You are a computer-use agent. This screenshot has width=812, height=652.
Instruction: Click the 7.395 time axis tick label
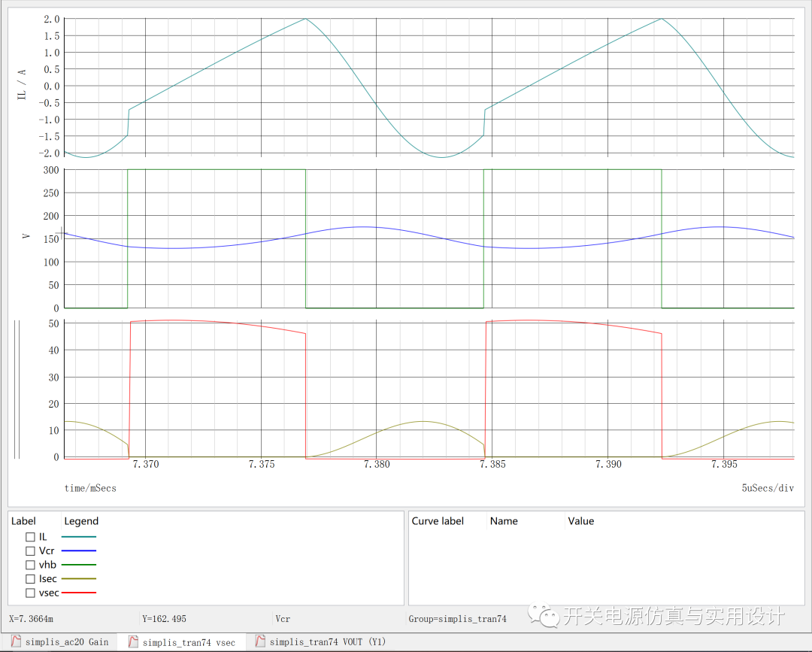click(723, 465)
